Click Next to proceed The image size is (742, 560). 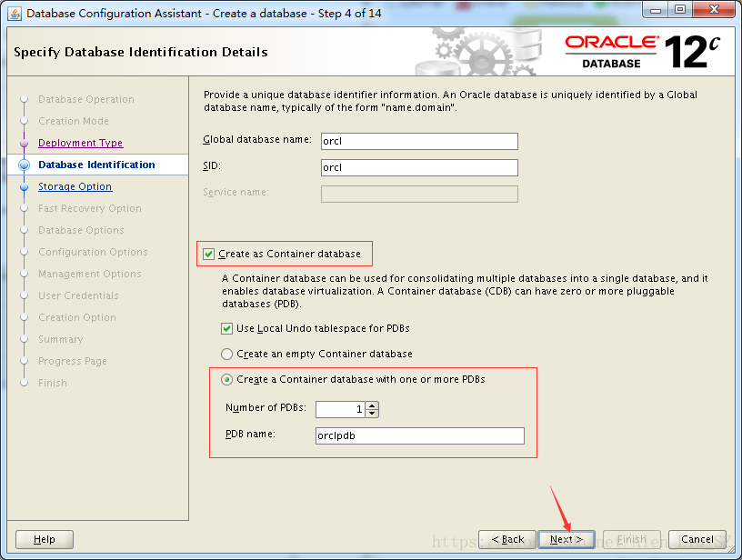[x=566, y=539]
